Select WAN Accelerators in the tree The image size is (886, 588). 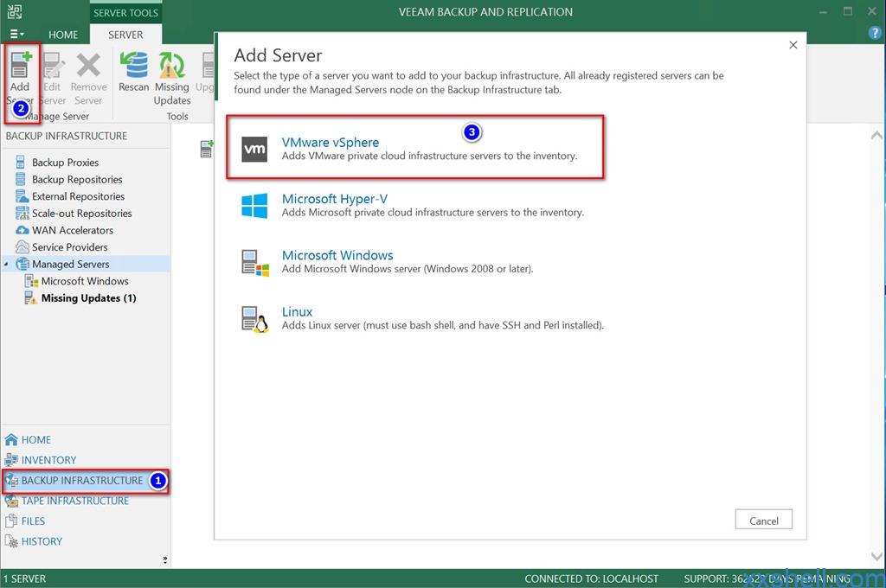(x=73, y=231)
